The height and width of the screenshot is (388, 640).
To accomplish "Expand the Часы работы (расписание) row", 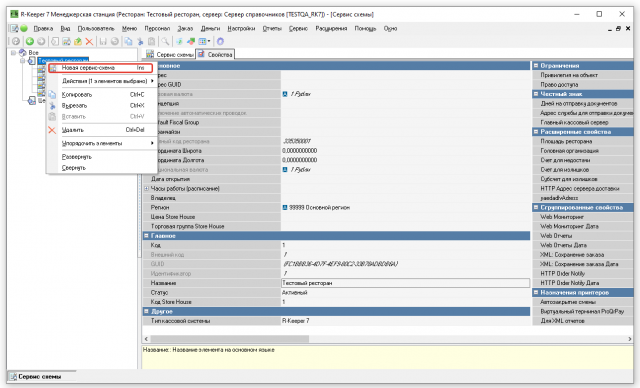I will point(146,188).
